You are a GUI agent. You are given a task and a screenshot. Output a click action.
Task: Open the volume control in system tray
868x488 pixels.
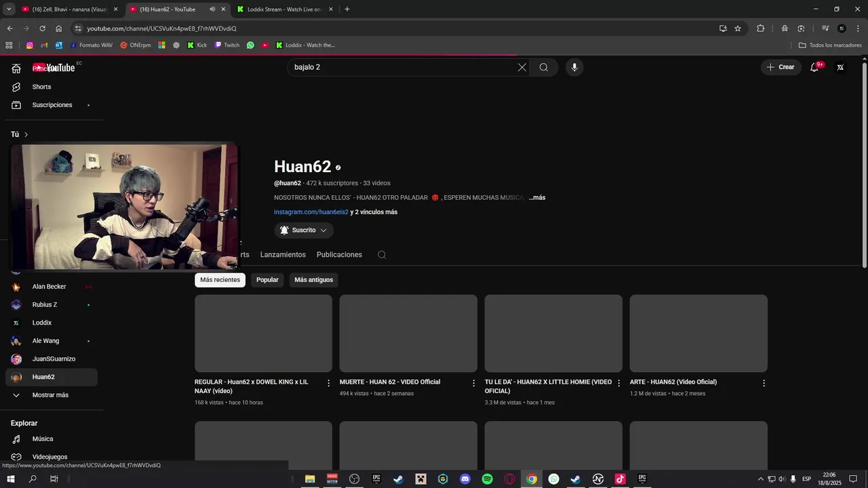pos(781,479)
